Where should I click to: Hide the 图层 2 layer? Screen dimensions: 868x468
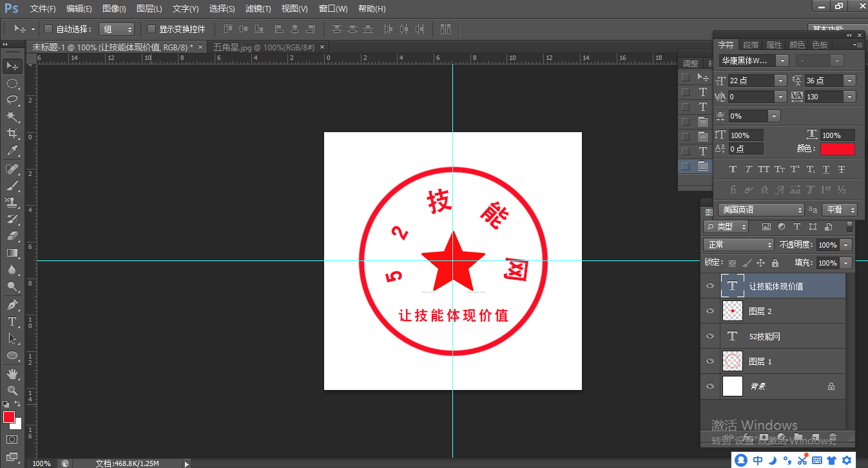pyautogui.click(x=710, y=311)
